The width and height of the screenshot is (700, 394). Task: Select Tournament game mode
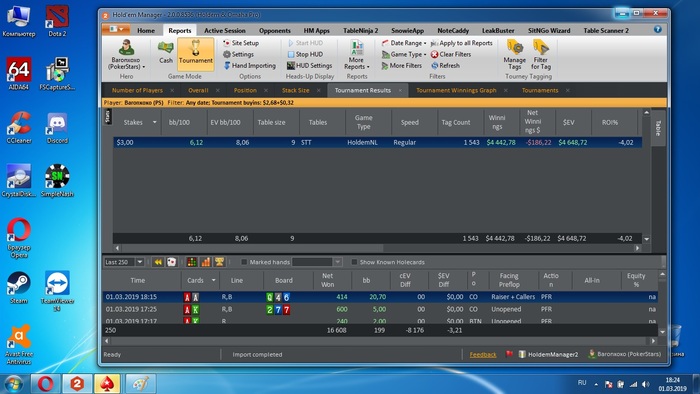pos(196,54)
